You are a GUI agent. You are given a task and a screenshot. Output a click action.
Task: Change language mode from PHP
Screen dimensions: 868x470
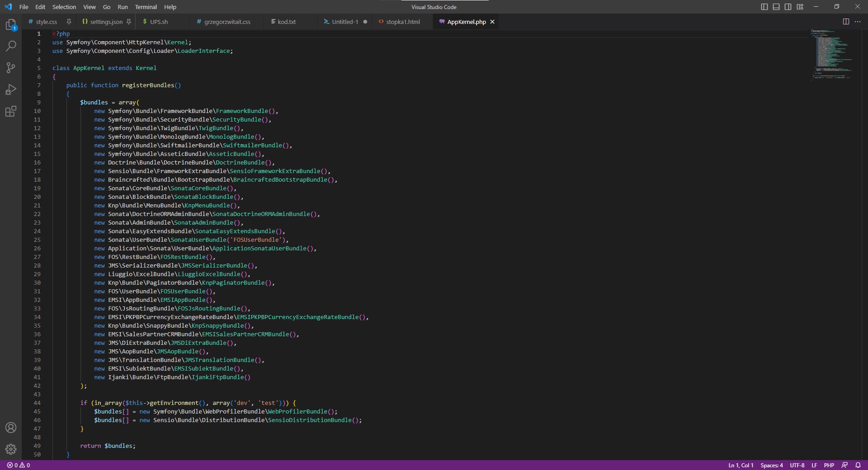coord(829,465)
